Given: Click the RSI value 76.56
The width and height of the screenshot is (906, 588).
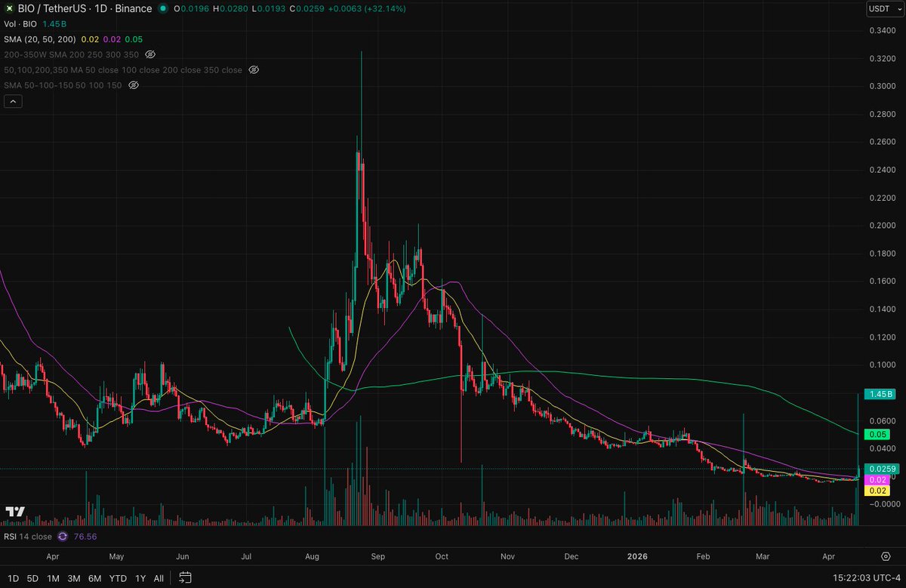Looking at the screenshot, I should [x=85, y=537].
